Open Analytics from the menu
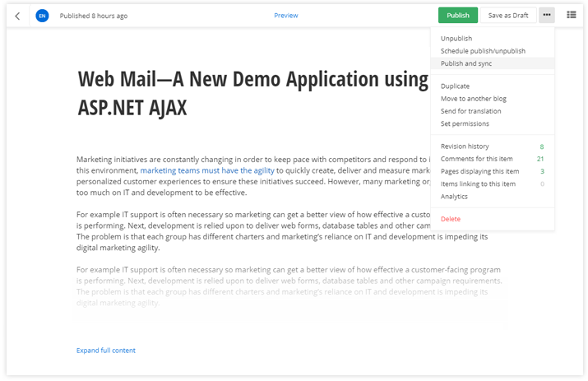 [x=454, y=197]
